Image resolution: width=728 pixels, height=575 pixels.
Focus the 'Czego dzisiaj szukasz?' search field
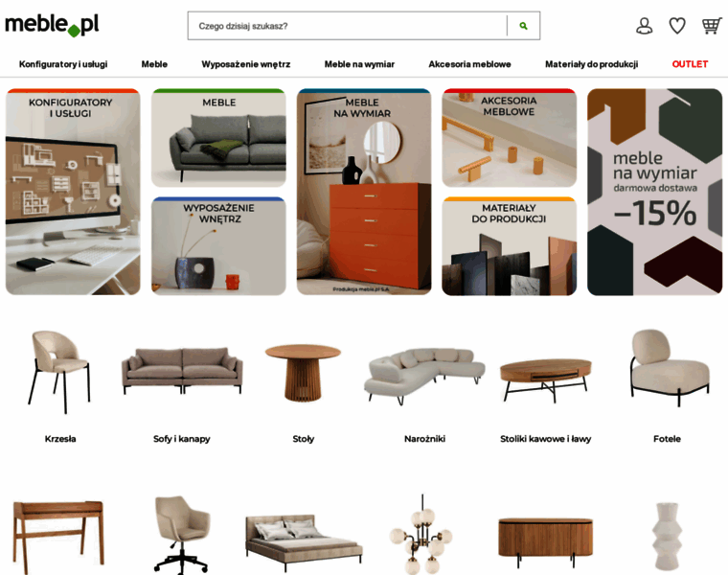coord(348,26)
